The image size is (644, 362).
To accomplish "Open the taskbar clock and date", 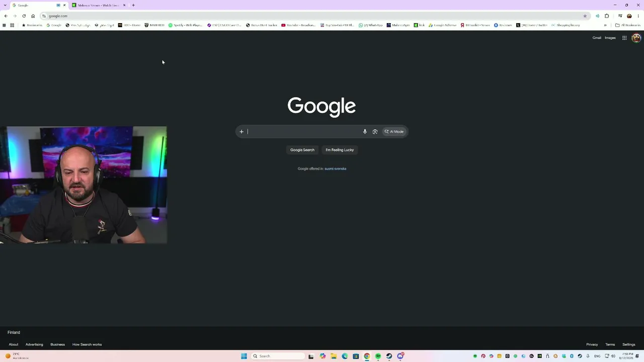I will coord(627,356).
